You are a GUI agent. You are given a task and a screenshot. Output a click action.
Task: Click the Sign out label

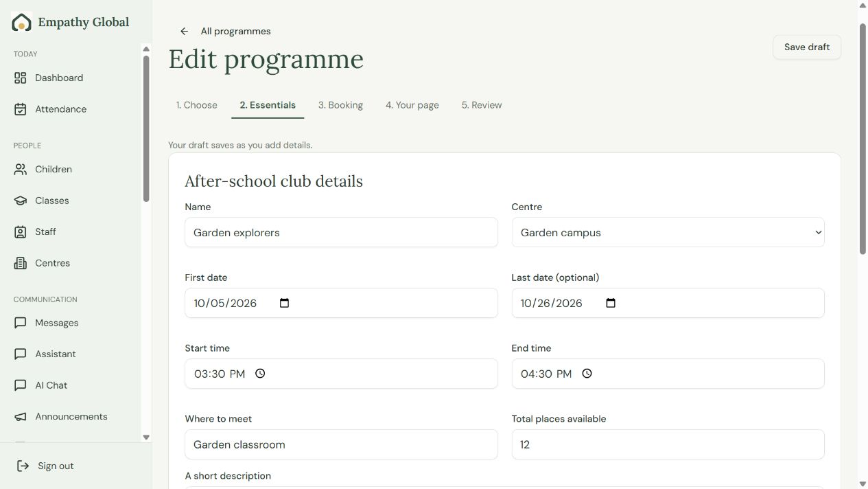(56, 466)
